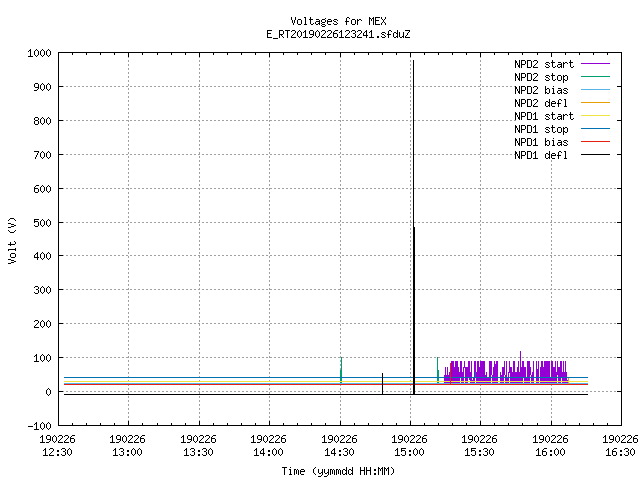640x480 pixels.
Task: Click the 15:30 time axis label
Action: click(x=479, y=452)
